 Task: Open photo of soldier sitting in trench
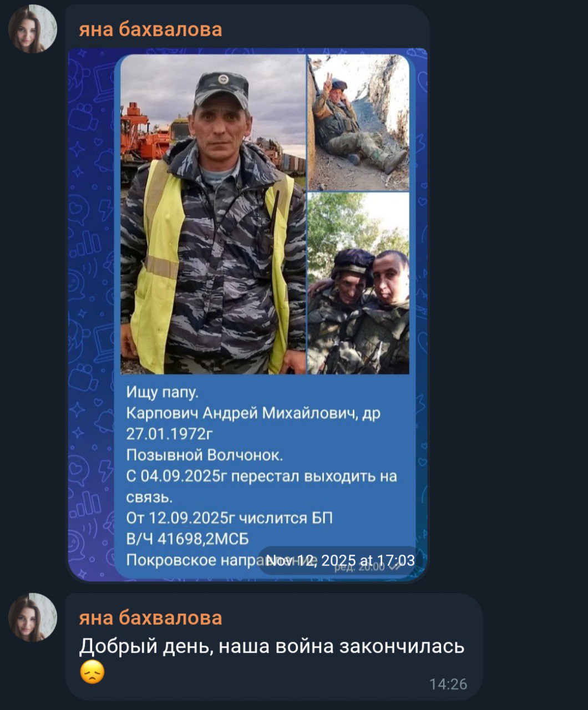coord(359,123)
